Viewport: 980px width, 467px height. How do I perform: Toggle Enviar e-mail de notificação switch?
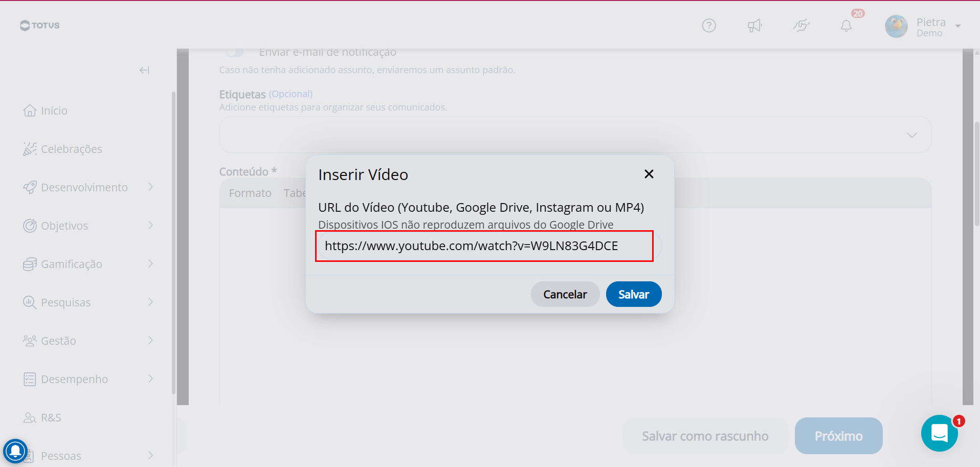click(235, 52)
